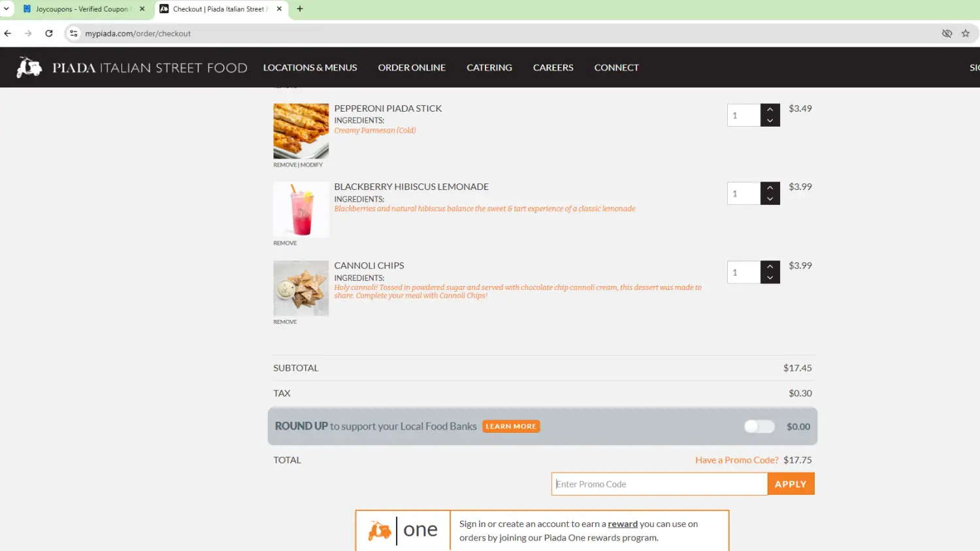
Task: Click the site information icon in address bar
Action: 74,33
